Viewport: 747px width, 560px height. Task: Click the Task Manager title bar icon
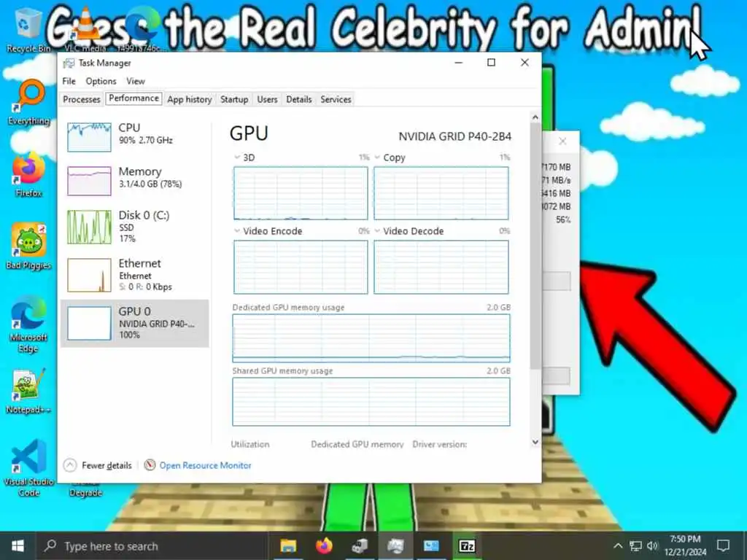tap(69, 63)
